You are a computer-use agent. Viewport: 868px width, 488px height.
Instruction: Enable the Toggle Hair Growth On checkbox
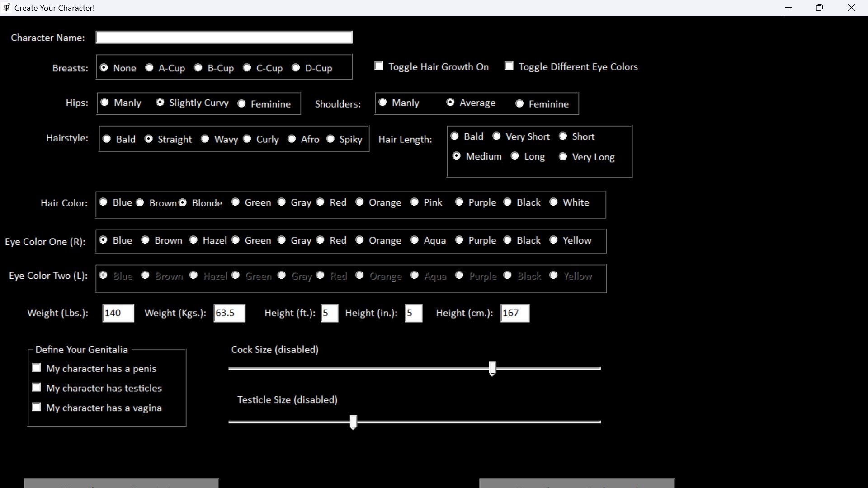click(x=379, y=66)
